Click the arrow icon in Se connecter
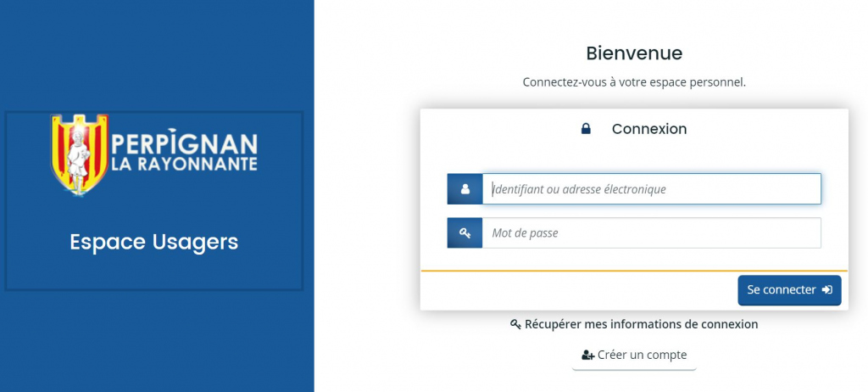The height and width of the screenshot is (392, 868). pos(827,290)
